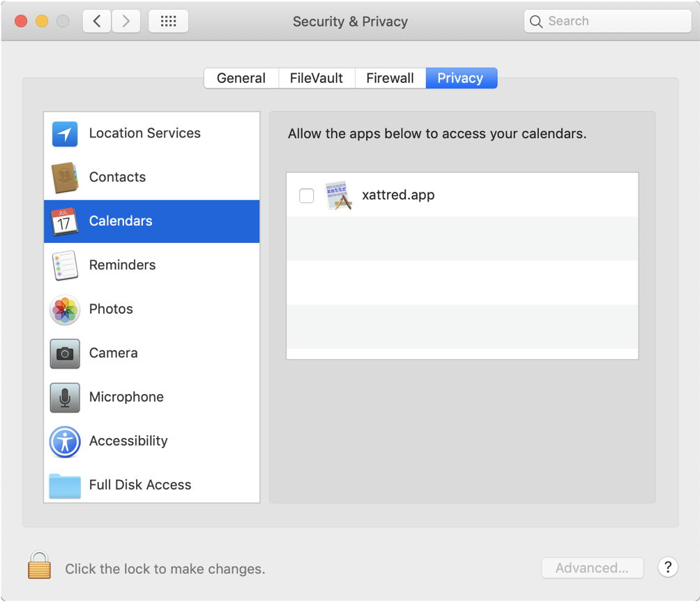Screen dimensions: 700x602
Task: Select the Microphone icon
Action: click(x=65, y=398)
